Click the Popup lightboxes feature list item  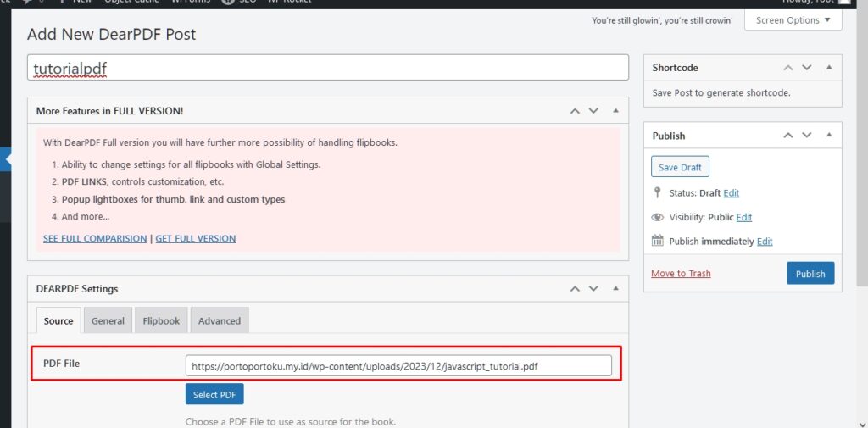[173, 199]
